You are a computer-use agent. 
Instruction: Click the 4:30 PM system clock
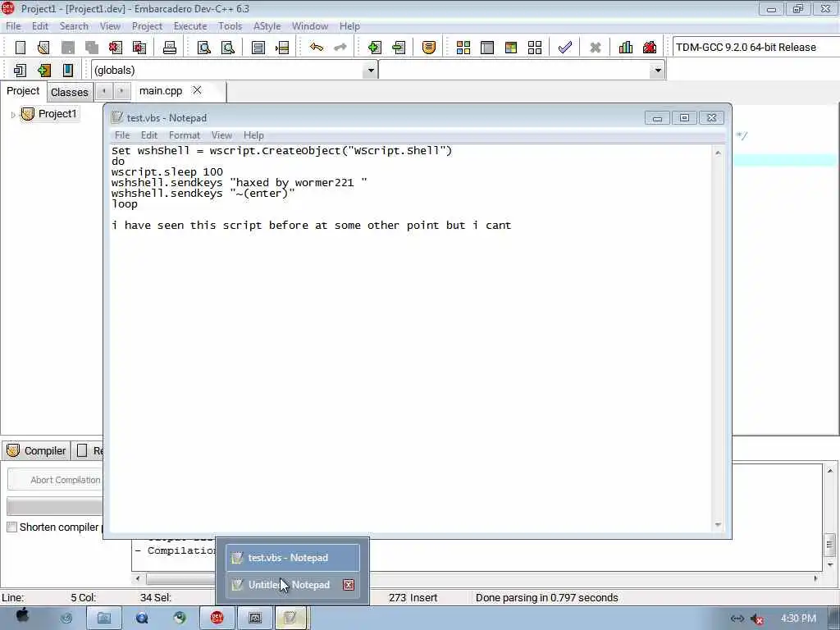798,619
